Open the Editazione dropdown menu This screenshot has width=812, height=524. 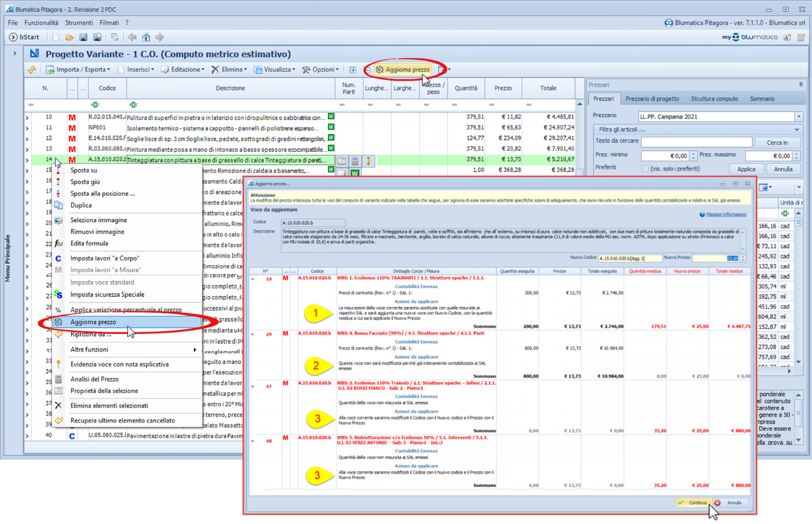tap(183, 70)
